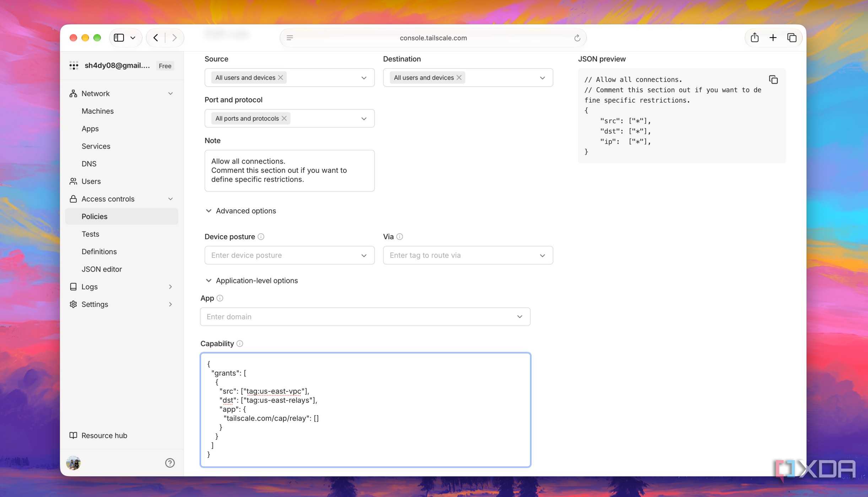868x497 pixels.
Task: Open the Port and protocol dropdown
Action: click(364, 119)
